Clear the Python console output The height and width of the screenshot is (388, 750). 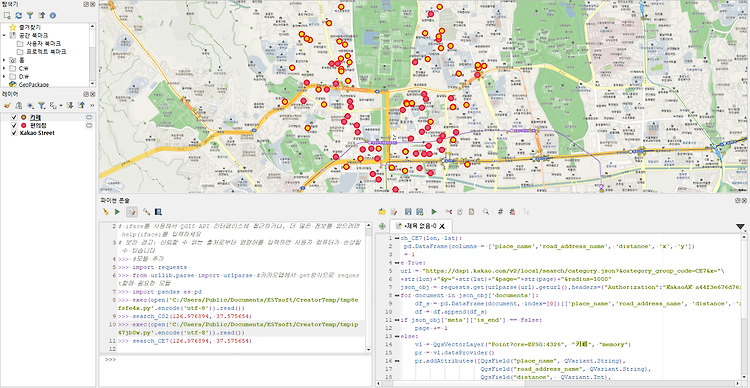(106, 211)
